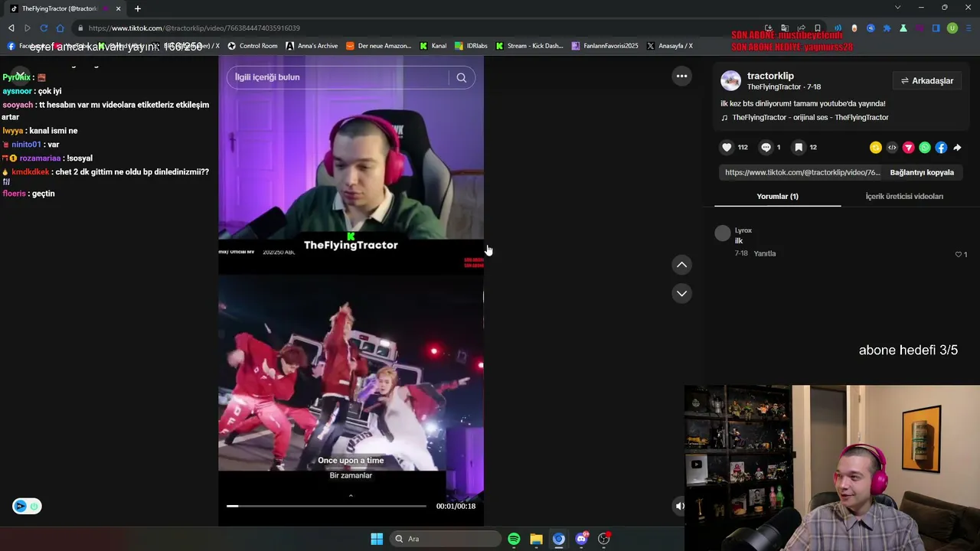Click the chat username floeris
This screenshot has width=980, height=551.
14,194
